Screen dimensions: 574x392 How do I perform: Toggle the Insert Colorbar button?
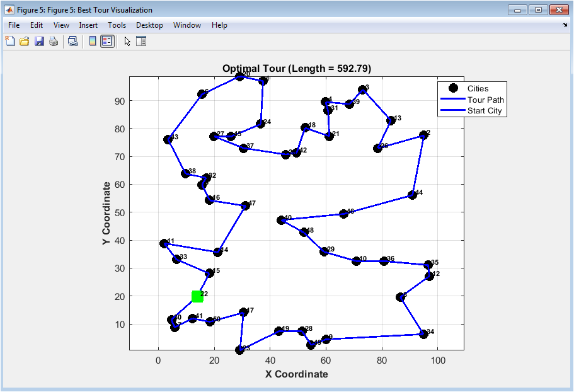(x=93, y=42)
